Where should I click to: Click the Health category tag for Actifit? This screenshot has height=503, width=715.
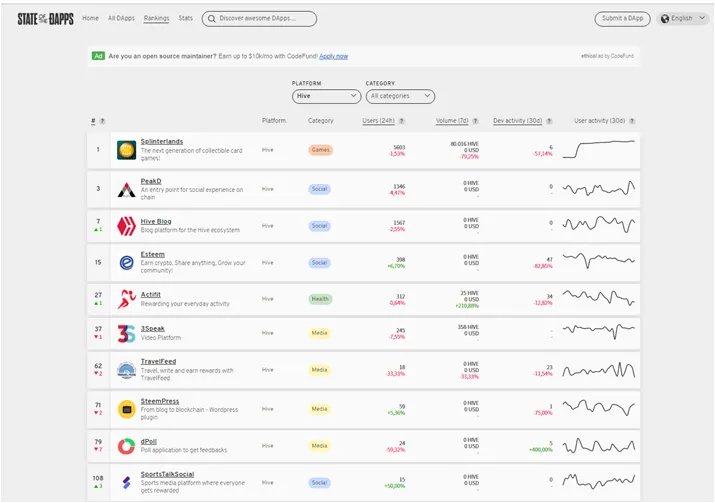coord(320,299)
